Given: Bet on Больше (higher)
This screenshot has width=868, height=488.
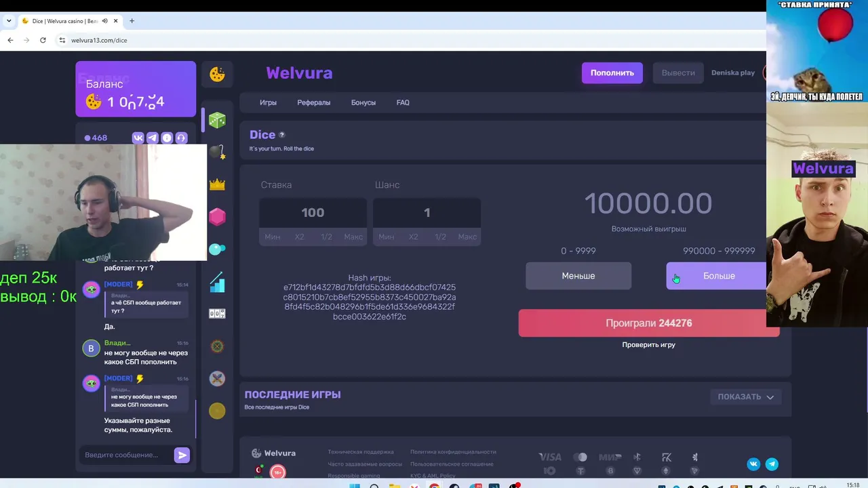Looking at the screenshot, I should click(716, 276).
